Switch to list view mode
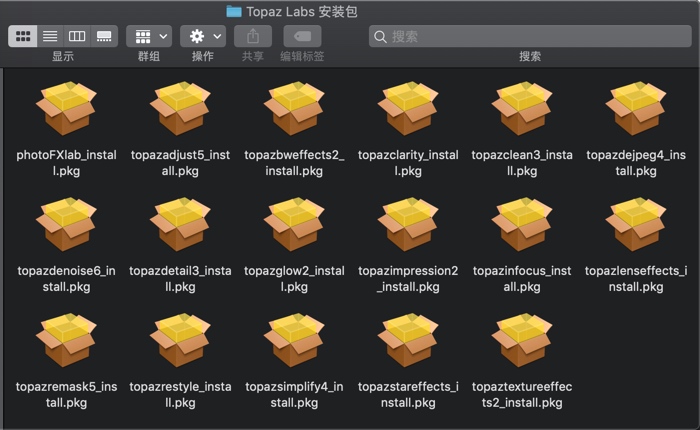 click(50, 36)
